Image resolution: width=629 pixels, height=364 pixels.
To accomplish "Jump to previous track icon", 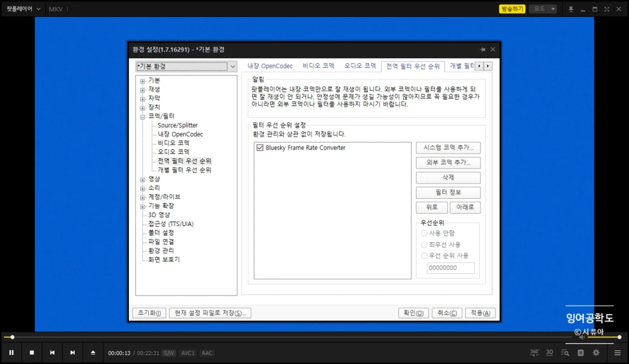I will click(x=52, y=352).
